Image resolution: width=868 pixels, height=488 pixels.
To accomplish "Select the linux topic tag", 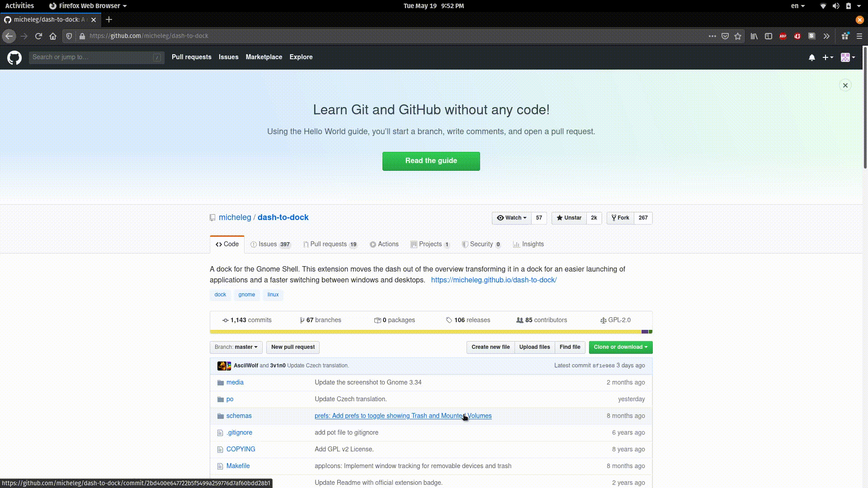I will tap(273, 295).
